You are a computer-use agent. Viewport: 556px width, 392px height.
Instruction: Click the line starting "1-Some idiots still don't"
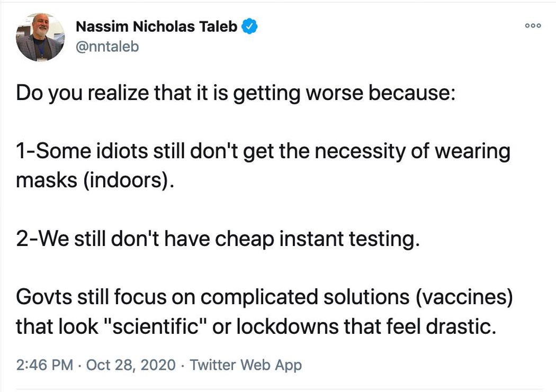tap(263, 151)
